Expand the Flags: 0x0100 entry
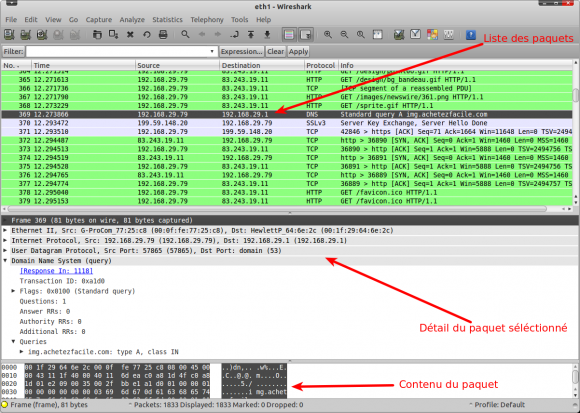 click(13, 291)
